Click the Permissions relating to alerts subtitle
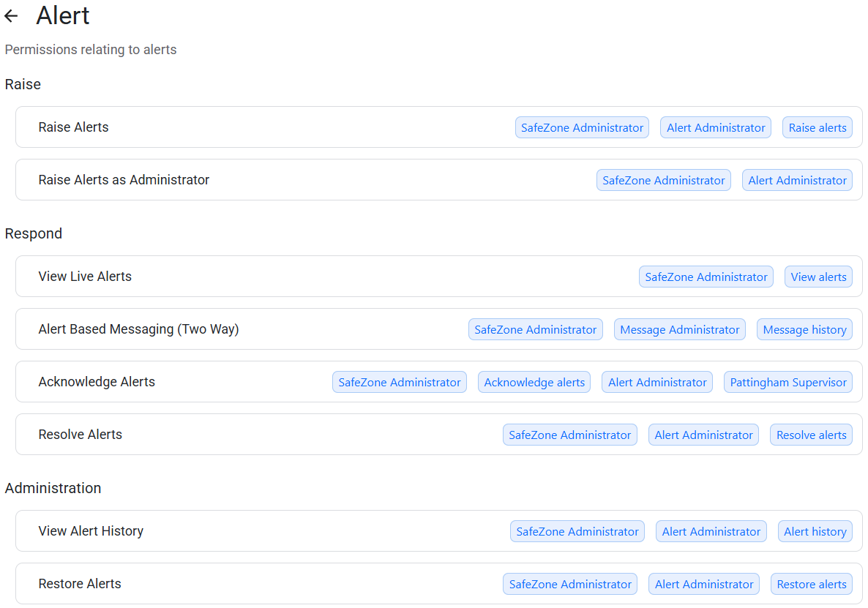Viewport: 868px width, 608px height. (x=91, y=50)
